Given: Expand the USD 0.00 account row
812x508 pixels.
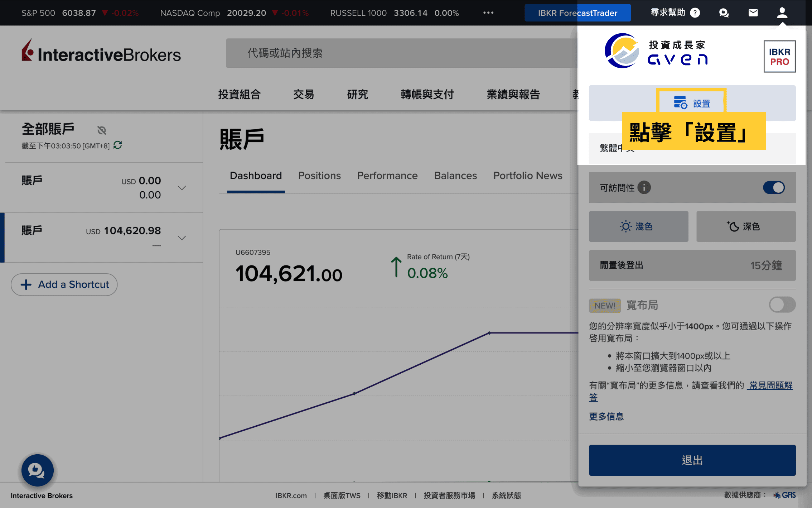Looking at the screenshot, I should point(182,188).
